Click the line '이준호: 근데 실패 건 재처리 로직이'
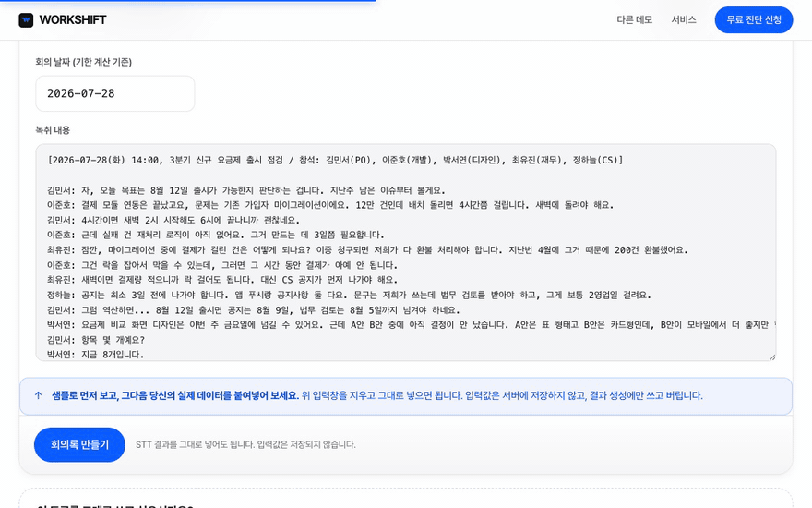 pyautogui.click(x=216, y=235)
